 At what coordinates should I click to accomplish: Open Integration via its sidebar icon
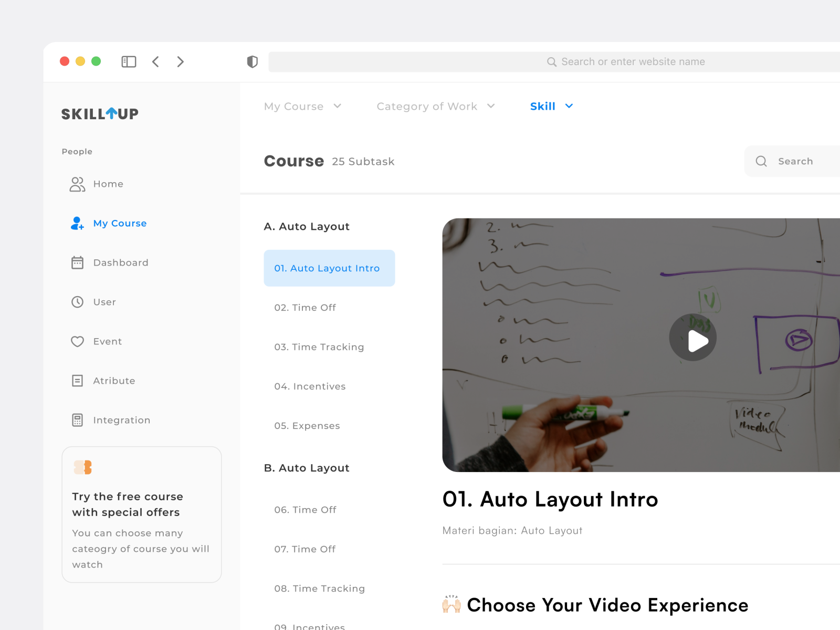click(x=77, y=420)
